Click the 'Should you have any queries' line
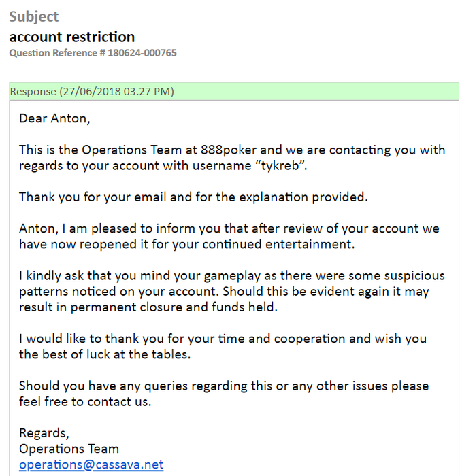This screenshot has width=460, height=476. click(223, 386)
